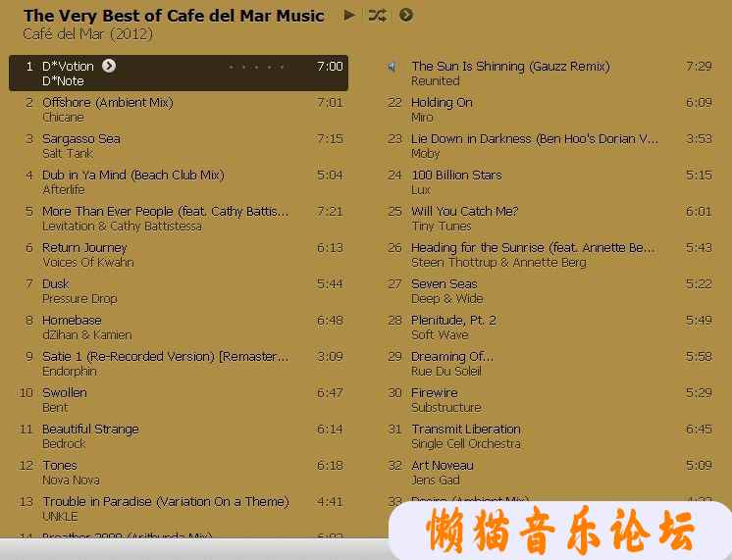
Task: Open the arrow menu next to D*Votion
Action: tap(109, 66)
